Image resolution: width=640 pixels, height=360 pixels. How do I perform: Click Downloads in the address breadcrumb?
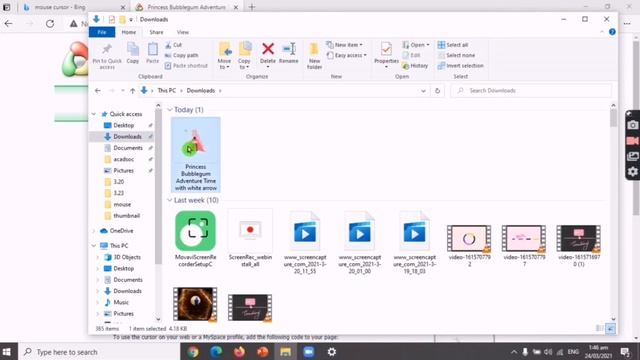click(x=200, y=91)
